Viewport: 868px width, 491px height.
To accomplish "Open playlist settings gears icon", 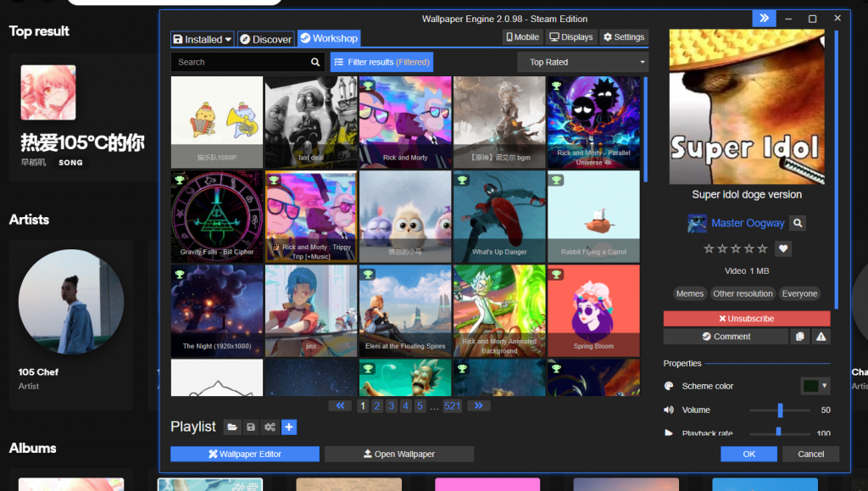I will click(270, 427).
